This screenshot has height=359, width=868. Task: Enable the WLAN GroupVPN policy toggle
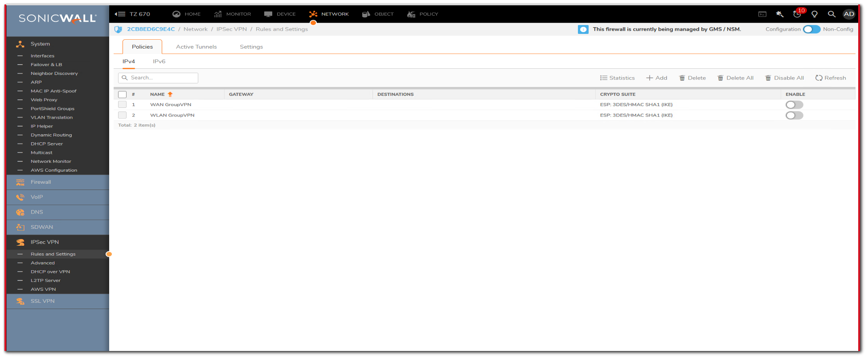click(794, 116)
